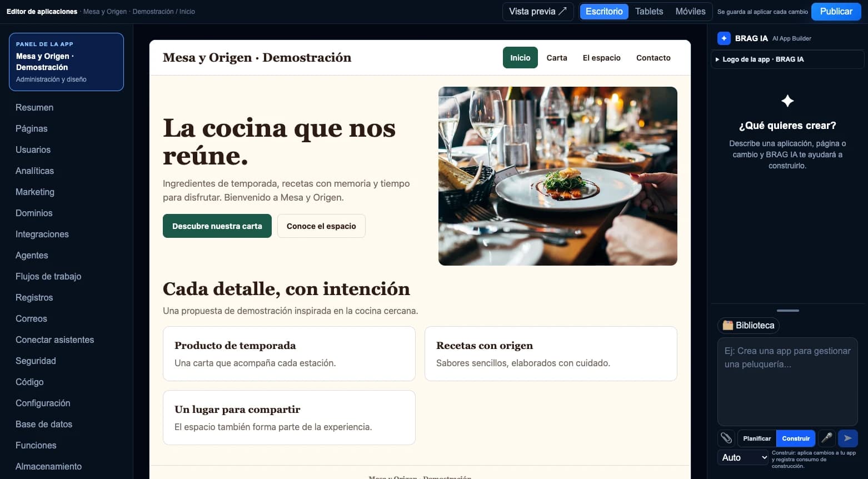Open Contacto nav item

coord(654,58)
